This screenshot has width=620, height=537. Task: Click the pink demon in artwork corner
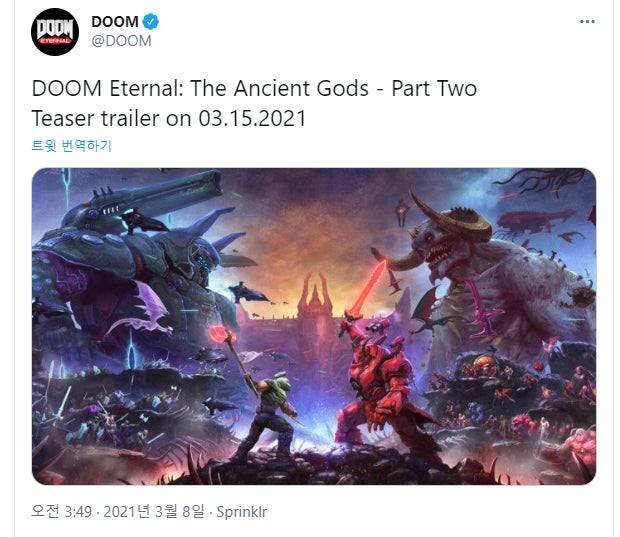(579, 449)
